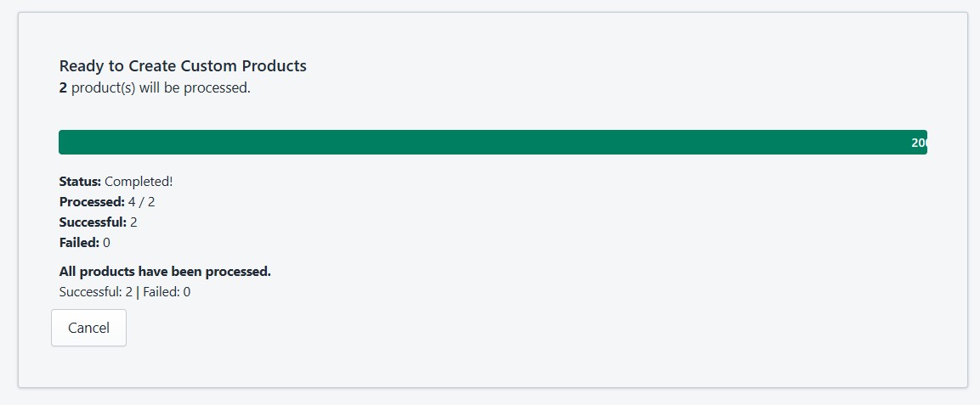Click the word "processed" in the bold message
The image size is (980, 405).
[239, 272]
